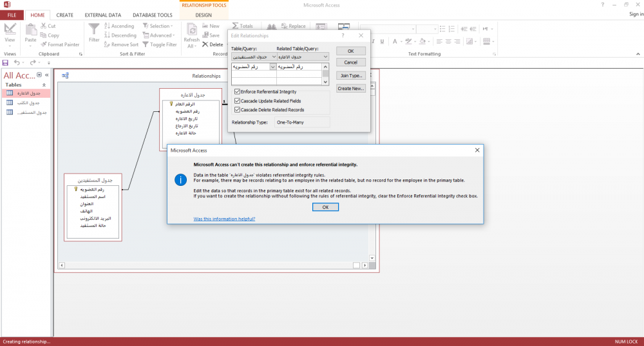Click the Create New.. button
Image resolution: width=644 pixels, height=346 pixels.
pos(351,88)
